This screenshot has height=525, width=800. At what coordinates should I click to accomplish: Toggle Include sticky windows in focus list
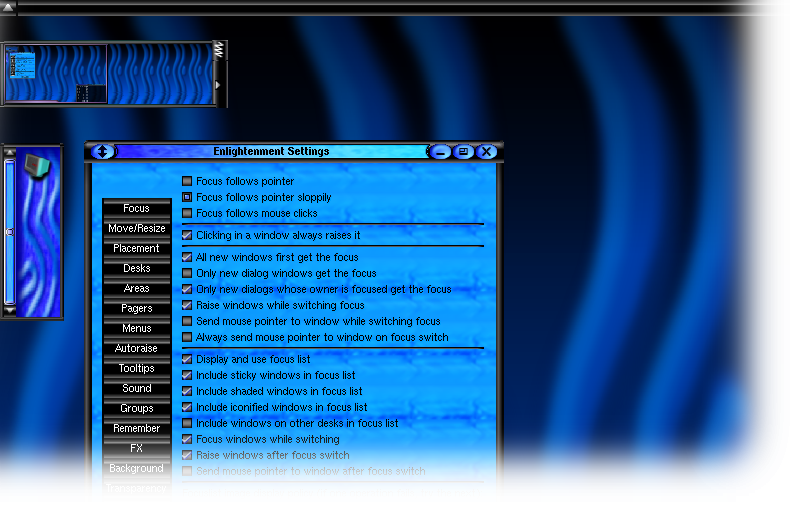click(187, 375)
